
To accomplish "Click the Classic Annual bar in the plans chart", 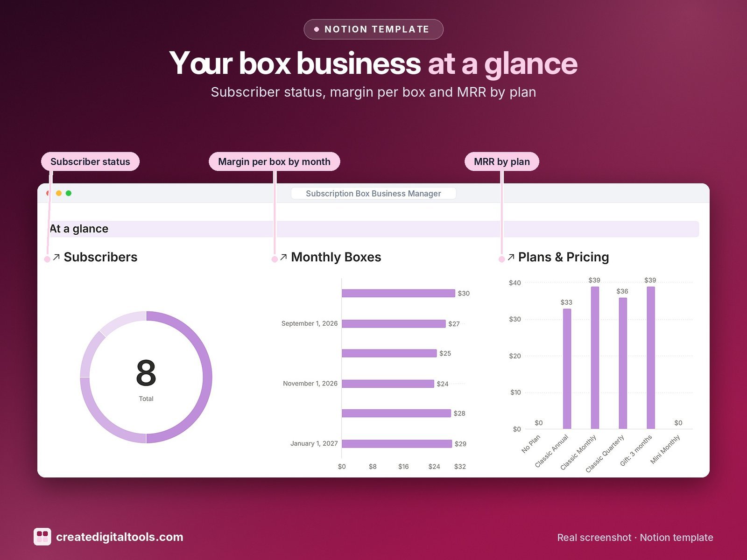I will [x=567, y=369].
